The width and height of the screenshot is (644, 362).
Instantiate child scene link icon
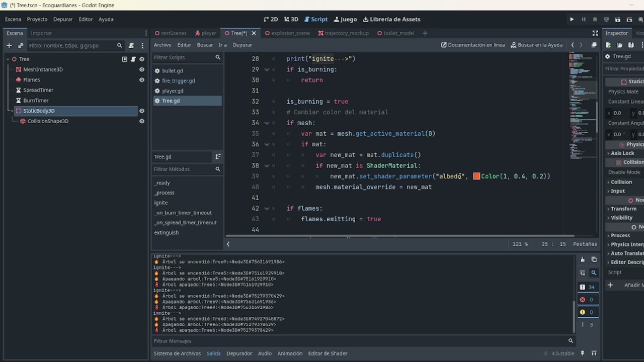pos(21,45)
